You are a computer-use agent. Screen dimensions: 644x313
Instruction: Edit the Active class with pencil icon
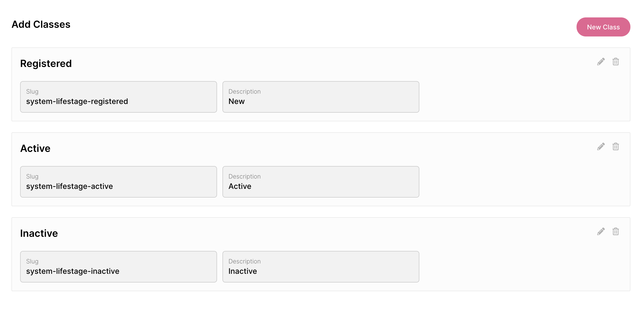pos(601,147)
